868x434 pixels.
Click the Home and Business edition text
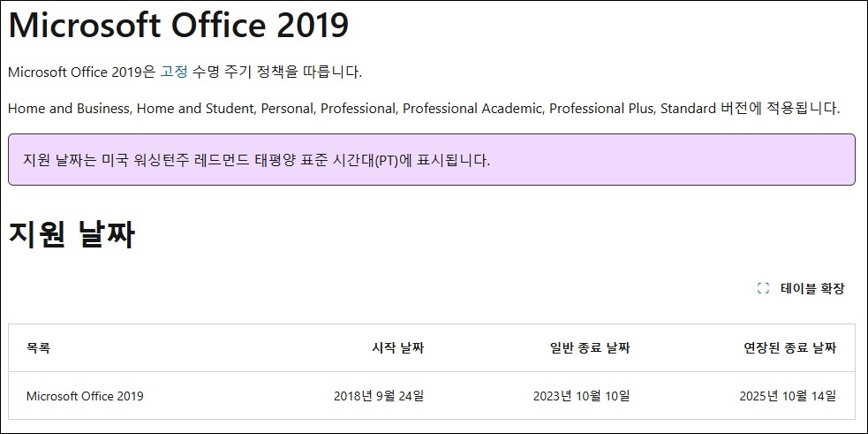pos(69,109)
